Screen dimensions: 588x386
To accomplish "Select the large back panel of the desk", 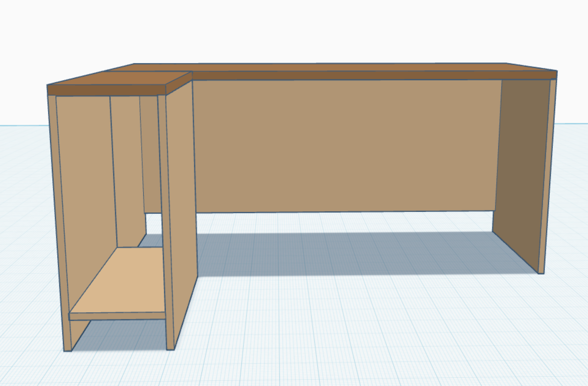I will [x=342, y=146].
